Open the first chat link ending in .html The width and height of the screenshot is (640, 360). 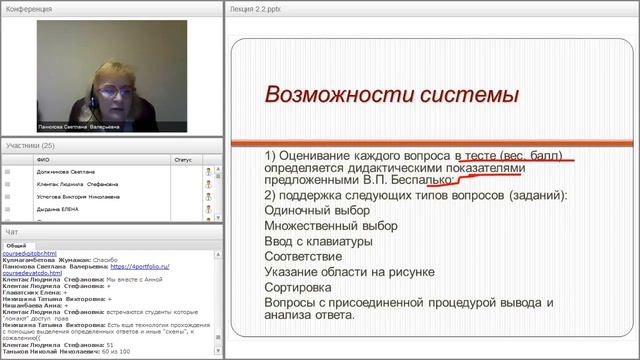29,253
